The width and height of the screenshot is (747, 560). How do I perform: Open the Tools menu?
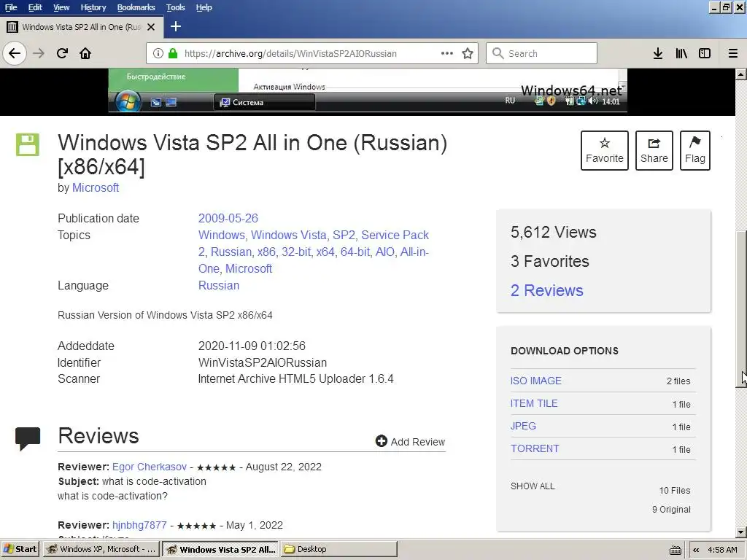tap(175, 7)
